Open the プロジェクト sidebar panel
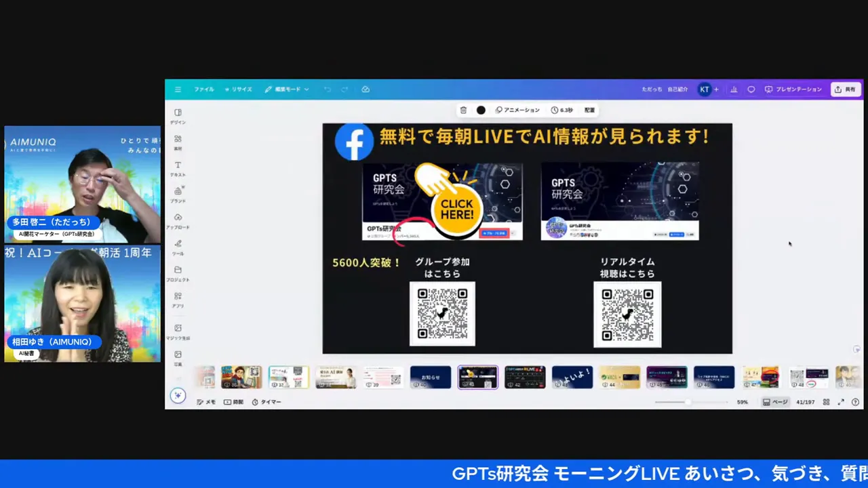 point(178,274)
